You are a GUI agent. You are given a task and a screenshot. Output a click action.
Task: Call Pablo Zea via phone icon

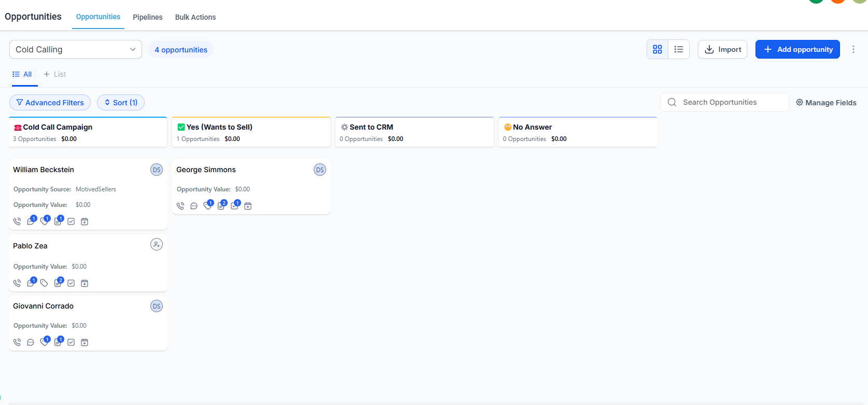point(17,283)
